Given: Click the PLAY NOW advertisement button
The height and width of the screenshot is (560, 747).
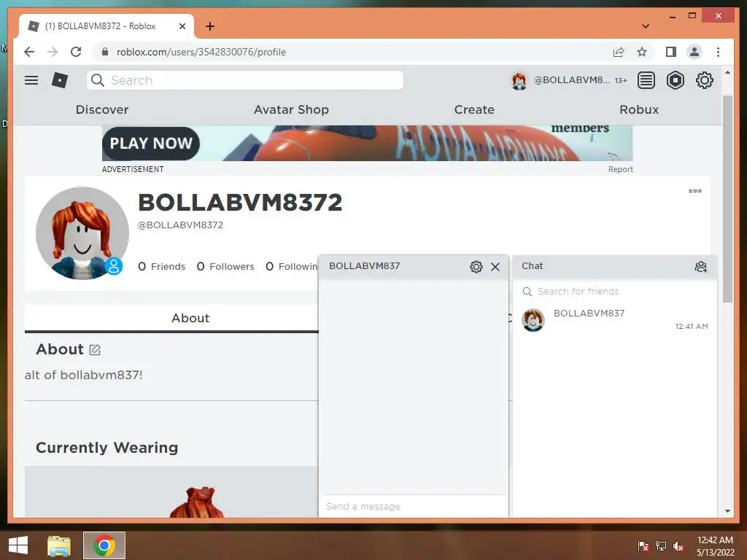Looking at the screenshot, I should pyautogui.click(x=151, y=144).
